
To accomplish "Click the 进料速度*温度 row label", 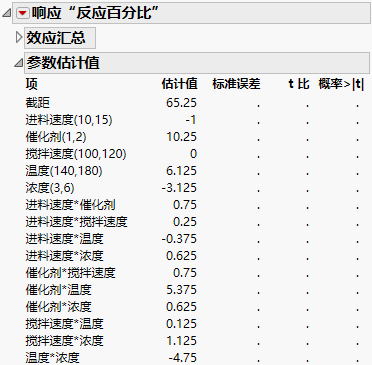I will (64, 239).
